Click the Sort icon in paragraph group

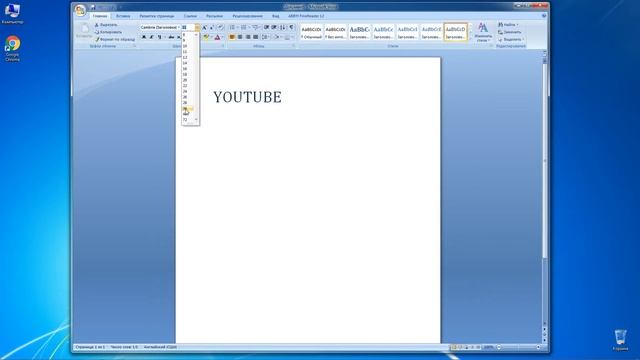[x=283, y=27]
